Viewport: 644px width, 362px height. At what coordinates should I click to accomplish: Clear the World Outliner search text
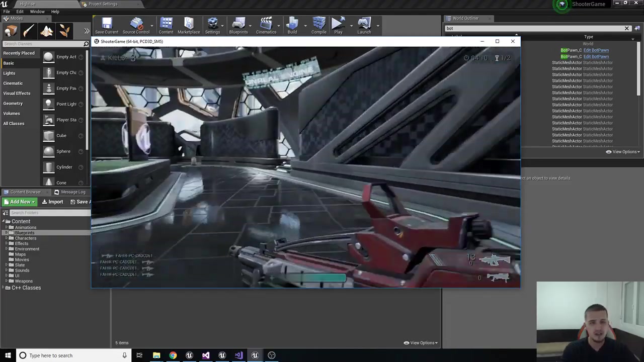[627, 29]
